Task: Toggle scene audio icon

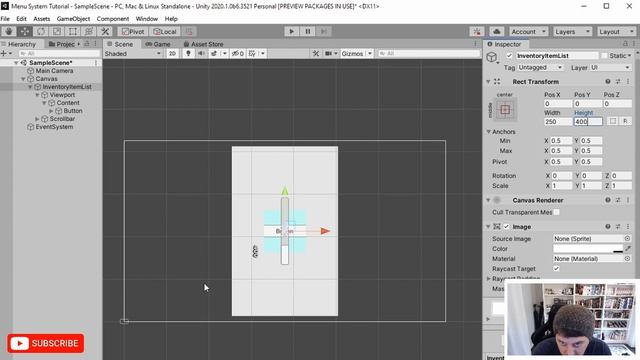Action: (201, 53)
